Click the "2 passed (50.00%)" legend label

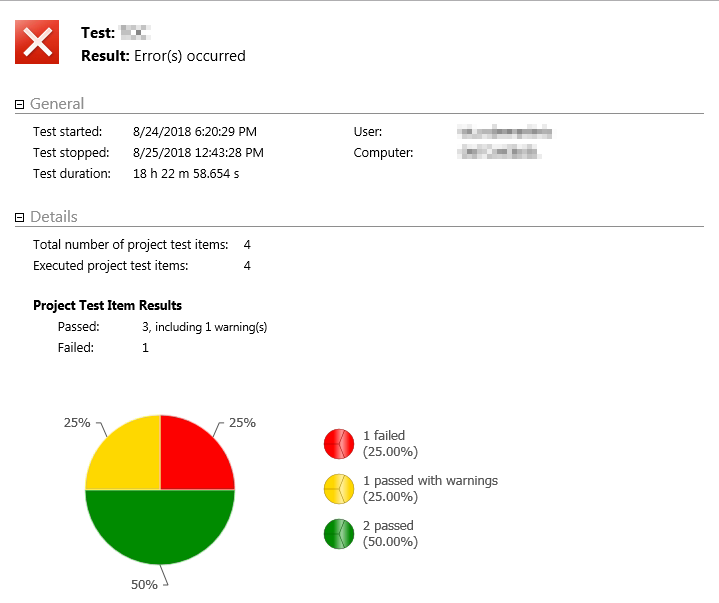click(390, 533)
